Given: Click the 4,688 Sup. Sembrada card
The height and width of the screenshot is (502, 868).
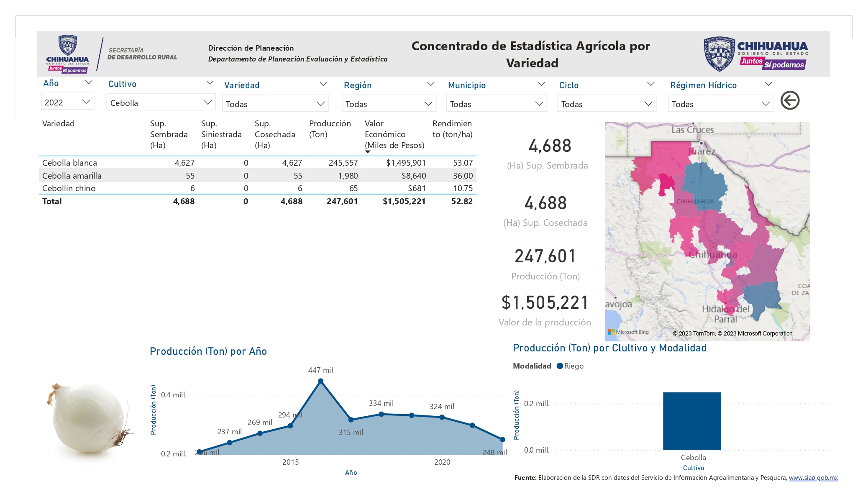Looking at the screenshot, I should point(549,153).
